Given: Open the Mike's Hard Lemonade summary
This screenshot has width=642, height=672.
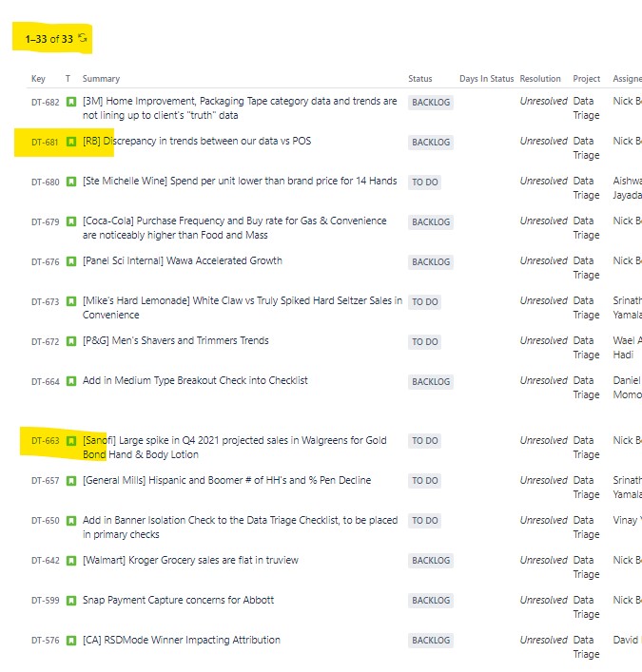Looking at the screenshot, I should (x=243, y=307).
